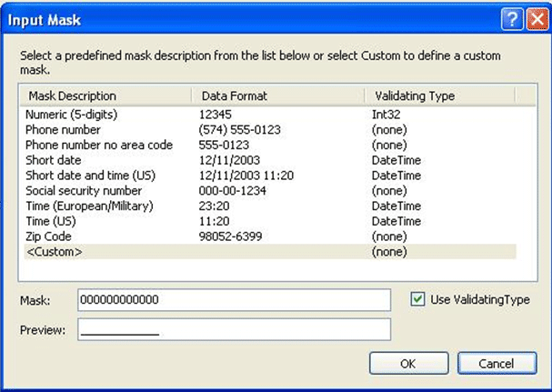Click the Cancel button
The height and width of the screenshot is (392, 552).
[x=497, y=363]
